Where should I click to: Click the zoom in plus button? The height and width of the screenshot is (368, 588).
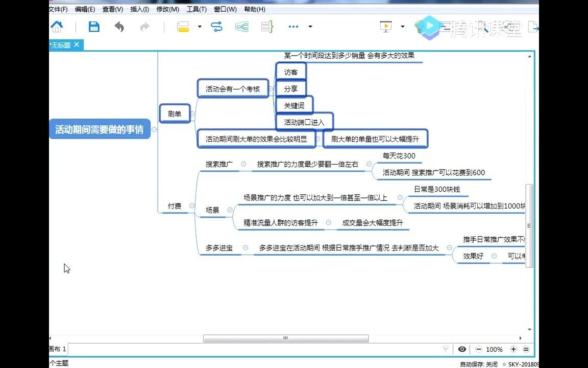[514, 349]
